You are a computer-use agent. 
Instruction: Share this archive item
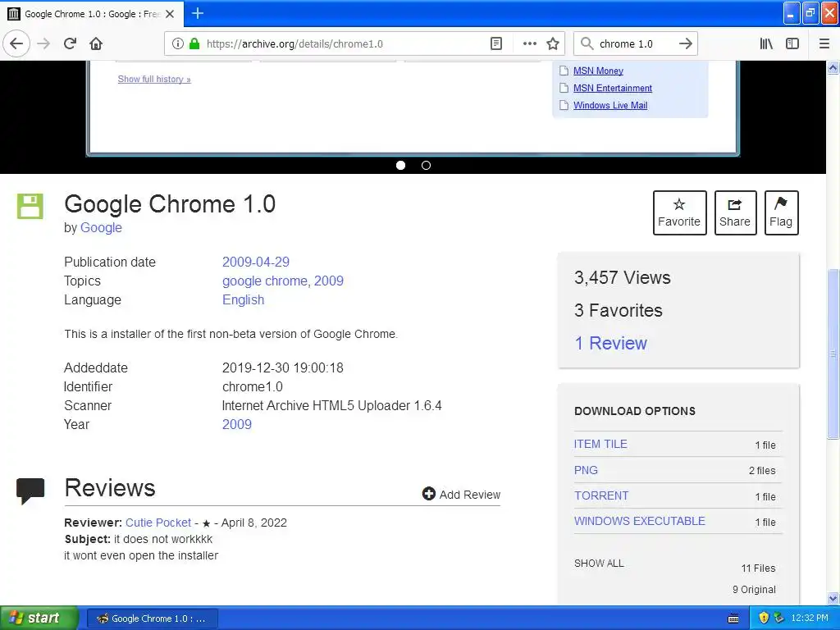[x=735, y=212]
